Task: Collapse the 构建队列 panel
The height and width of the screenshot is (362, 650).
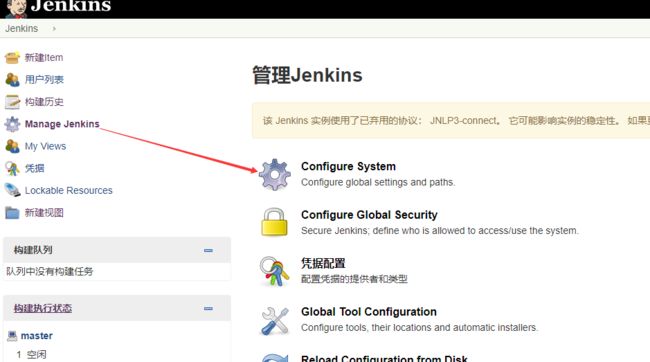Action: tap(208, 250)
